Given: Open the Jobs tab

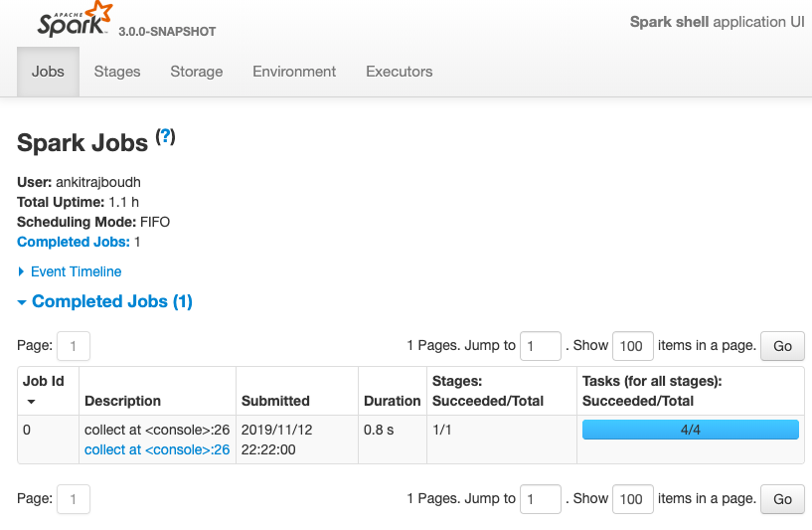Looking at the screenshot, I should [x=48, y=72].
